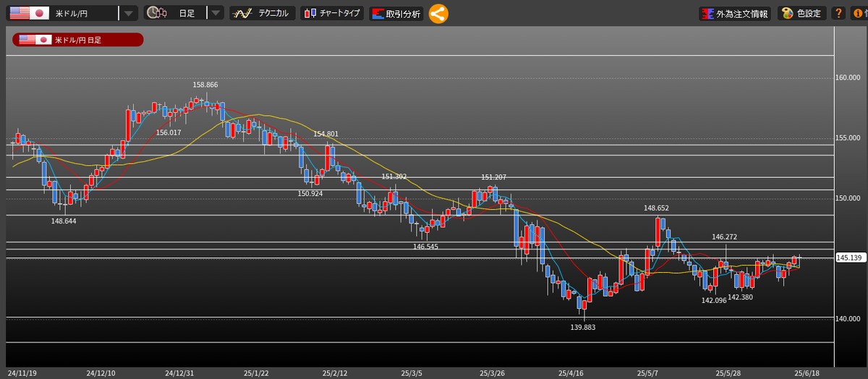Click the 25/4/16 date axis label
Viewport: 868px width, 379px height.
pos(571,373)
